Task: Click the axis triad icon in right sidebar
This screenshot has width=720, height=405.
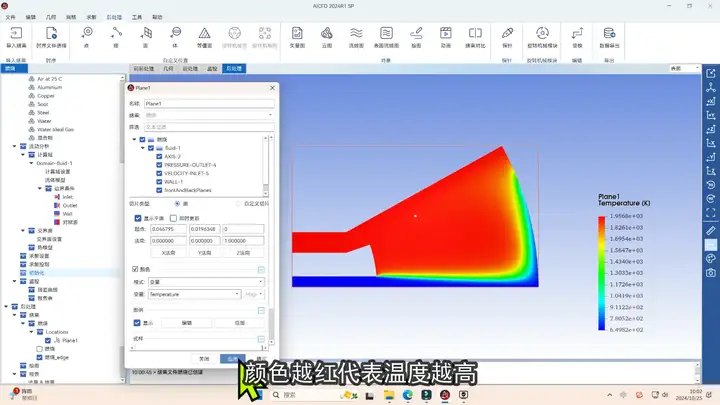Action: (x=710, y=87)
